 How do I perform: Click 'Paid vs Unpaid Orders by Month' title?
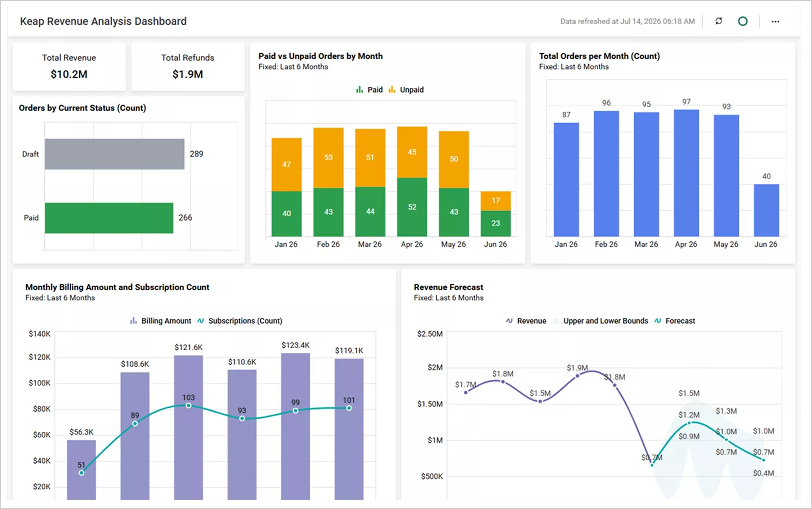pos(321,56)
